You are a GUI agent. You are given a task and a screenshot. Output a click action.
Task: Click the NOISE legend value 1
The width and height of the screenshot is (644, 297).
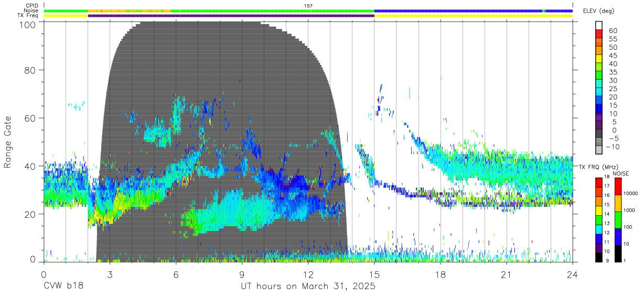(624, 261)
